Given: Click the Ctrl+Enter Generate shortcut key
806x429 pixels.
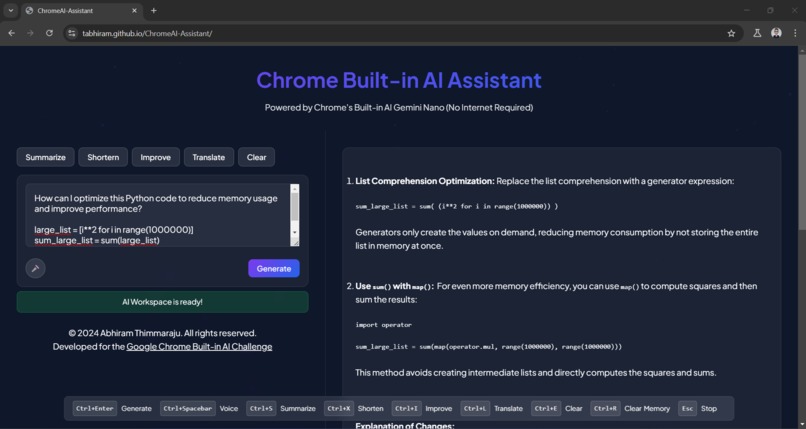Looking at the screenshot, I should (x=95, y=408).
